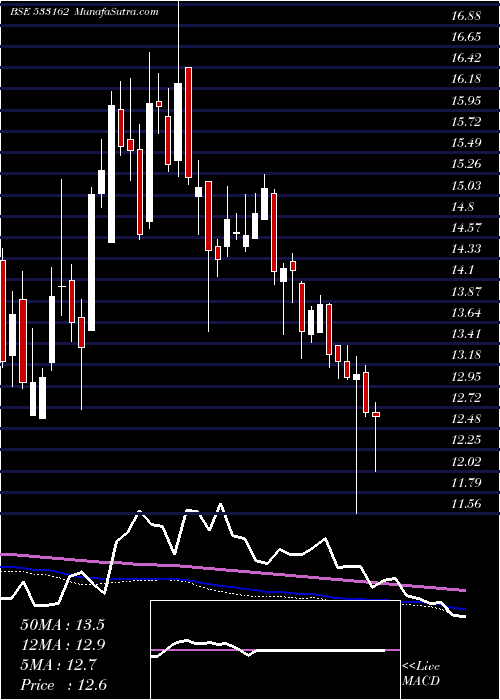This screenshot has width=500, height=700.
Task: Click the tall red candle at chart peak
Action: (x=188, y=123)
